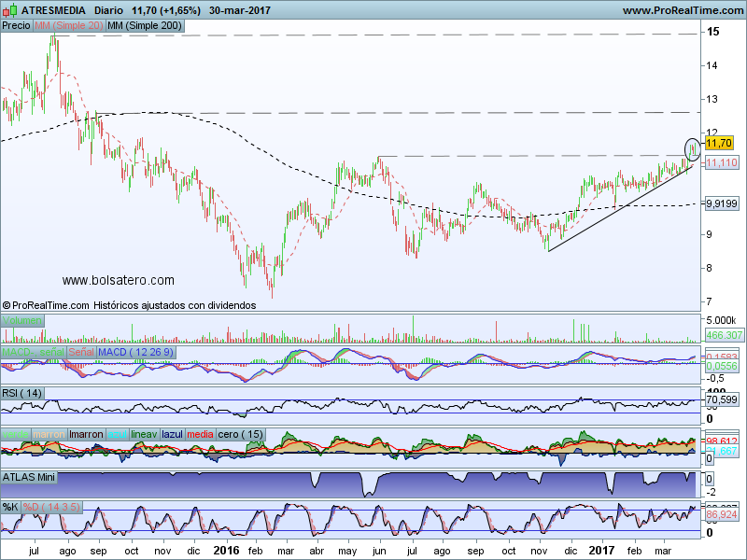
Task: Toggle the verde series label
Action: pos(16,434)
